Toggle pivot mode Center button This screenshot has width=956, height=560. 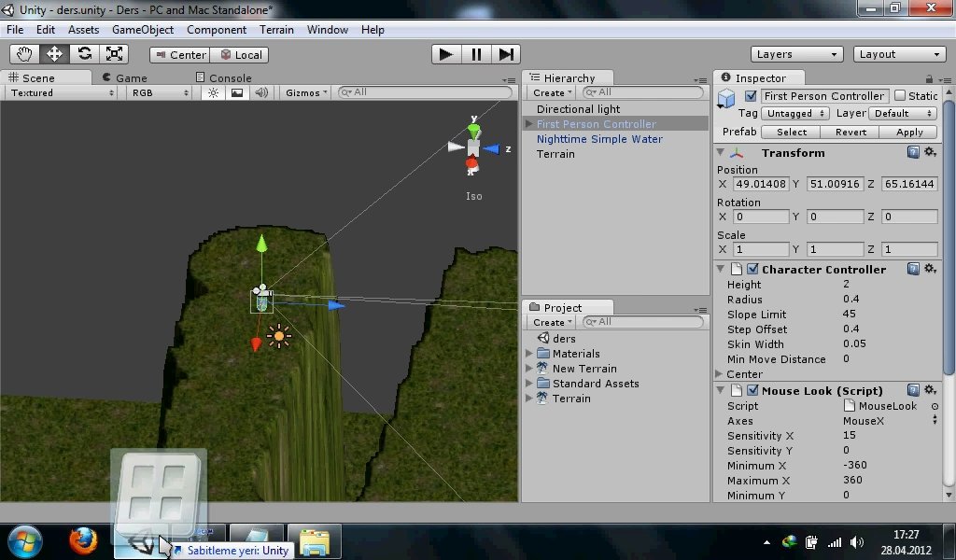point(180,55)
